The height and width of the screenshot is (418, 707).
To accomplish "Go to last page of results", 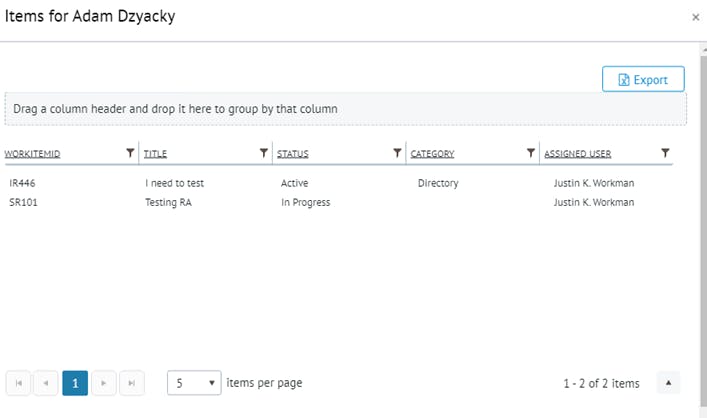I will 132,383.
